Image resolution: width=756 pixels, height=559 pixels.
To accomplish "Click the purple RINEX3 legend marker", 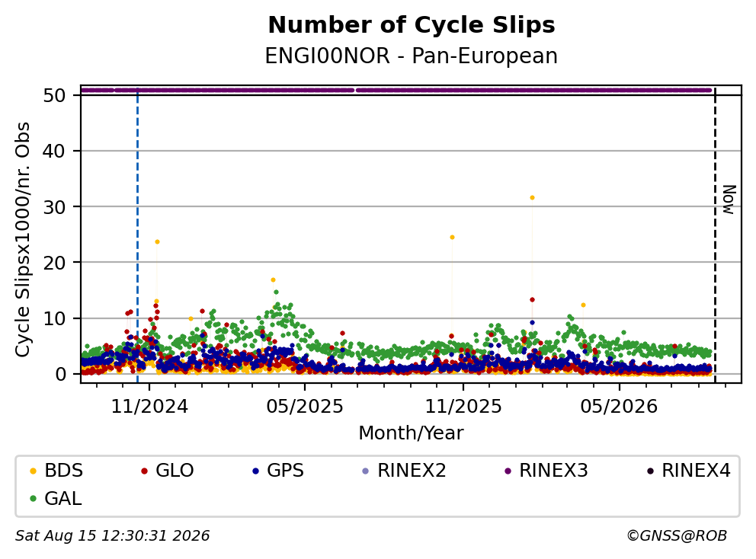I will coord(508,471).
